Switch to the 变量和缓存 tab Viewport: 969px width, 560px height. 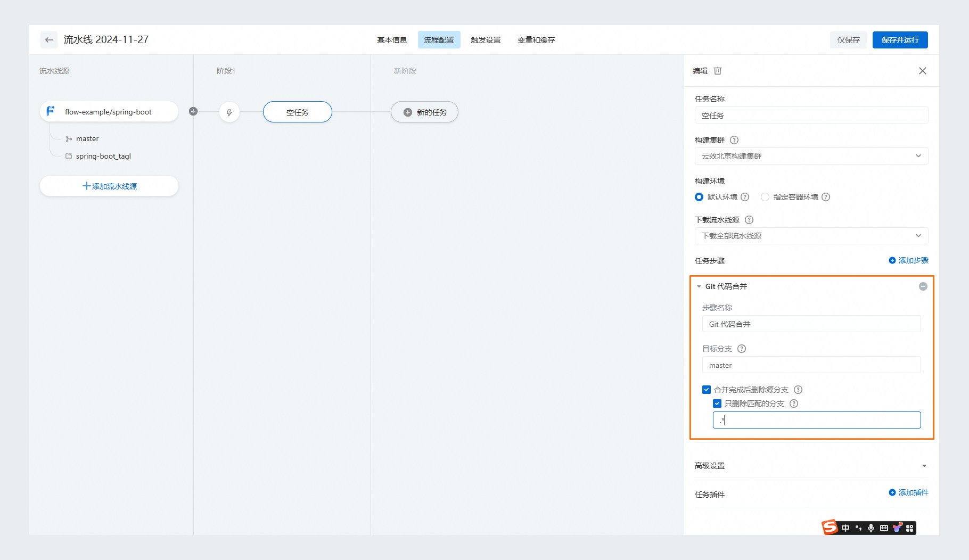(x=536, y=40)
